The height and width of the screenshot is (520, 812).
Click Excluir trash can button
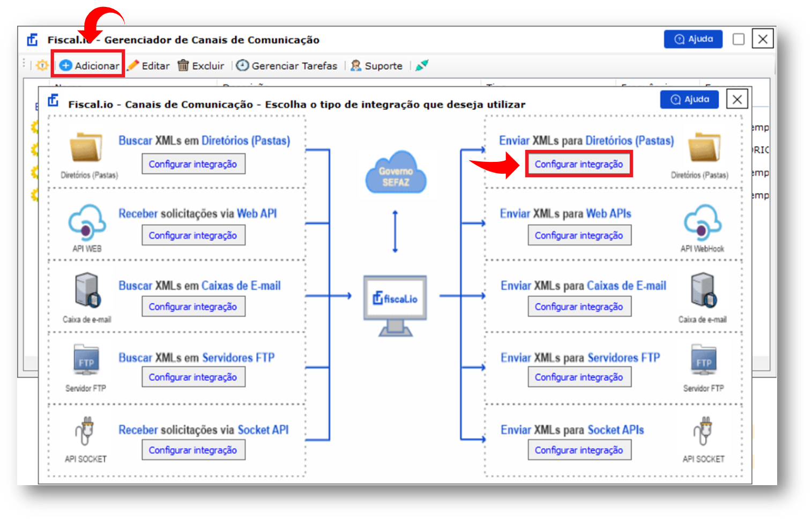pyautogui.click(x=201, y=65)
